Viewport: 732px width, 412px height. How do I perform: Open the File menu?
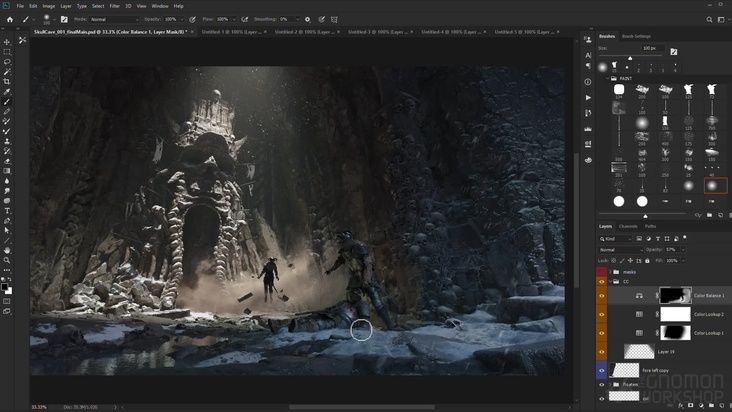coord(20,6)
